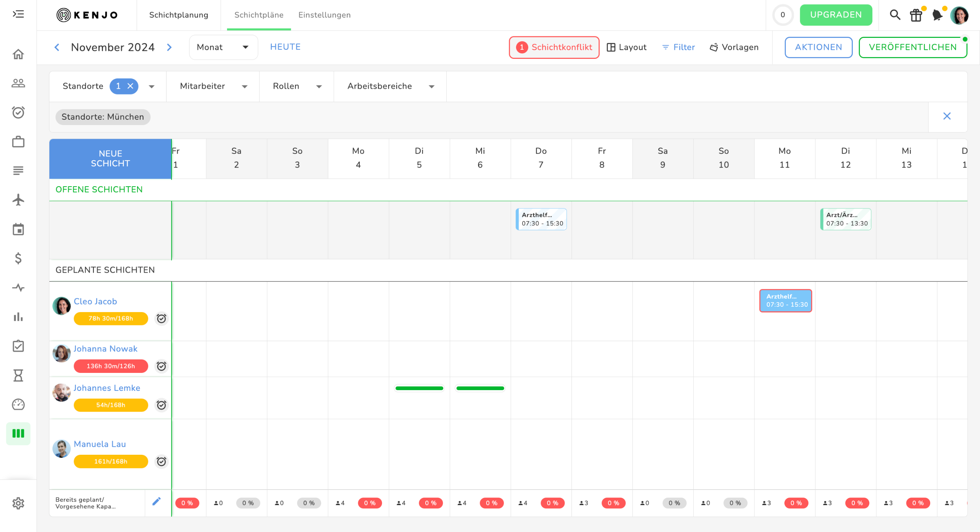Toggle the Filter panel

pyautogui.click(x=678, y=47)
